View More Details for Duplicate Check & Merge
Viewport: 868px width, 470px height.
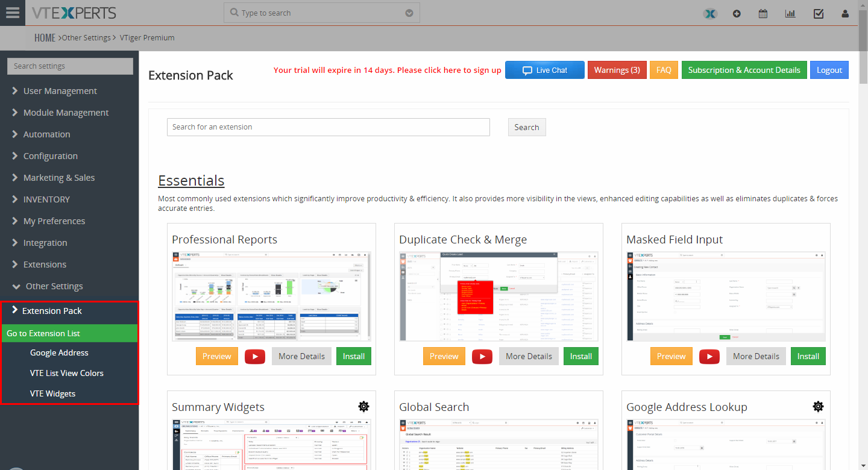pyautogui.click(x=529, y=356)
